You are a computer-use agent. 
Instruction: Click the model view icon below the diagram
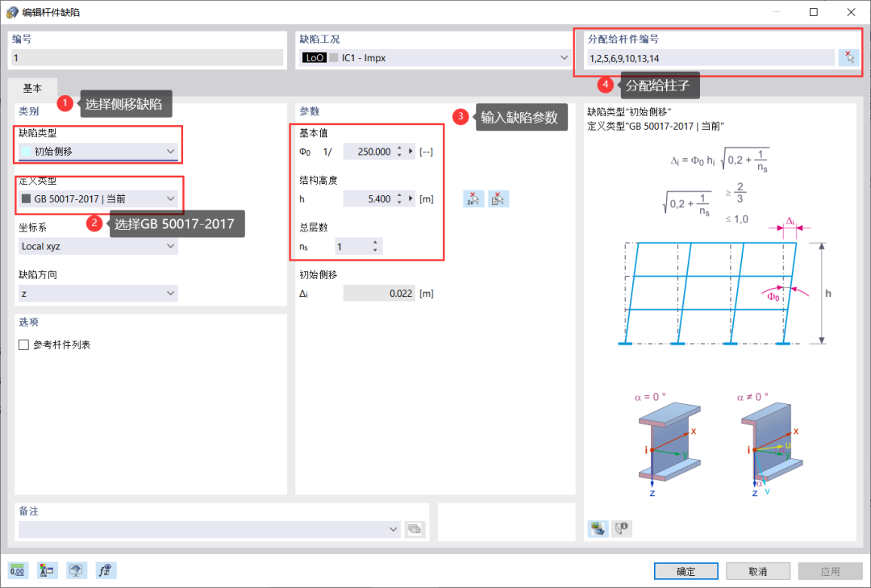[598, 528]
